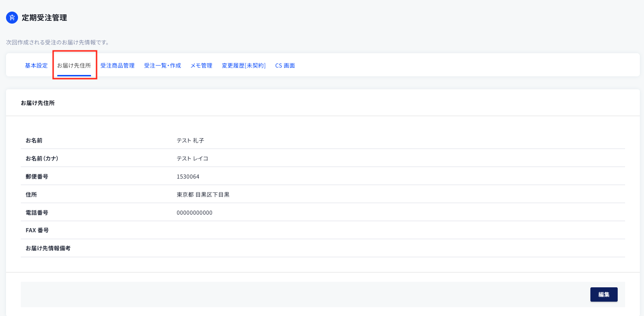Click the address 東京都 目黒区下目黒
Viewport: 644px width, 316px height.
(x=203, y=194)
